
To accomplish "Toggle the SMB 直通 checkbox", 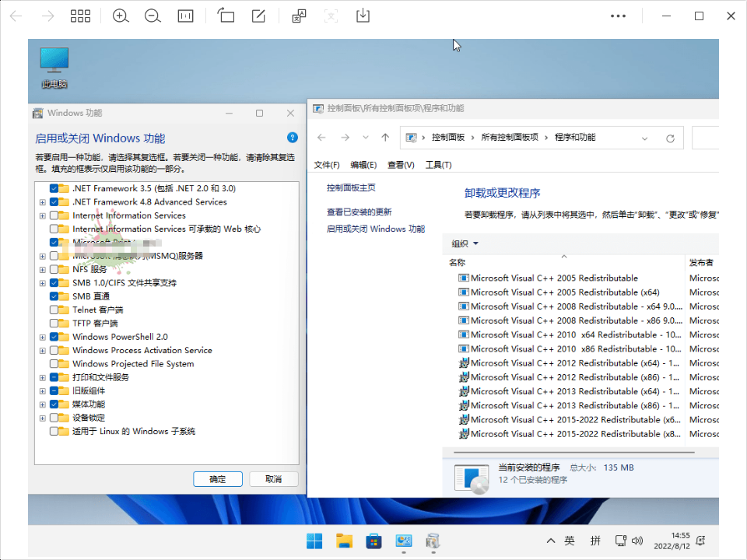I will (54, 296).
